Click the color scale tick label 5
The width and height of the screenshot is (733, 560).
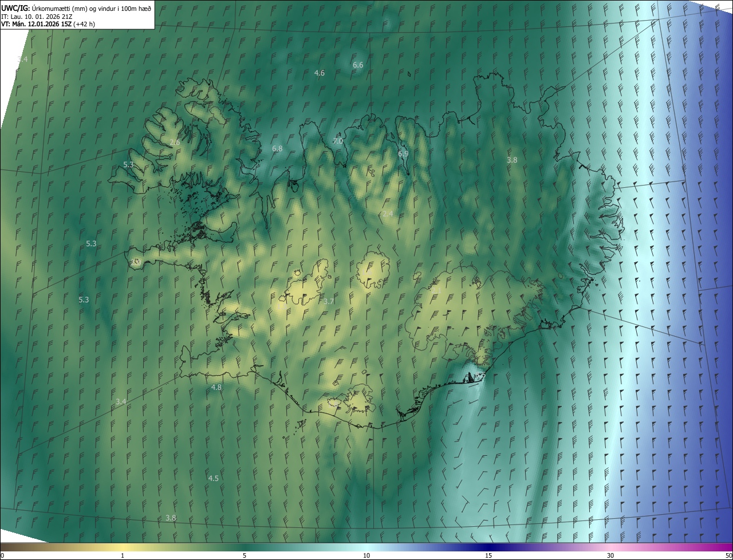pos(245,555)
